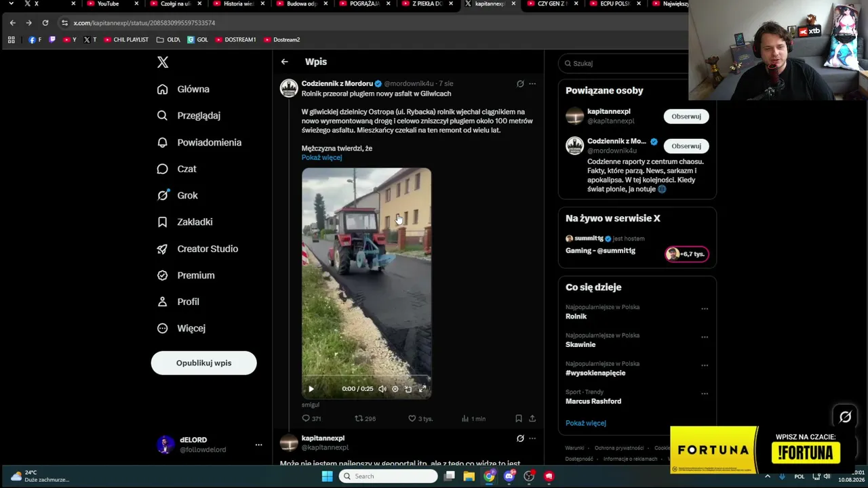
Task: Open the OLD\ bookmarks folder
Action: click(x=168, y=40)
